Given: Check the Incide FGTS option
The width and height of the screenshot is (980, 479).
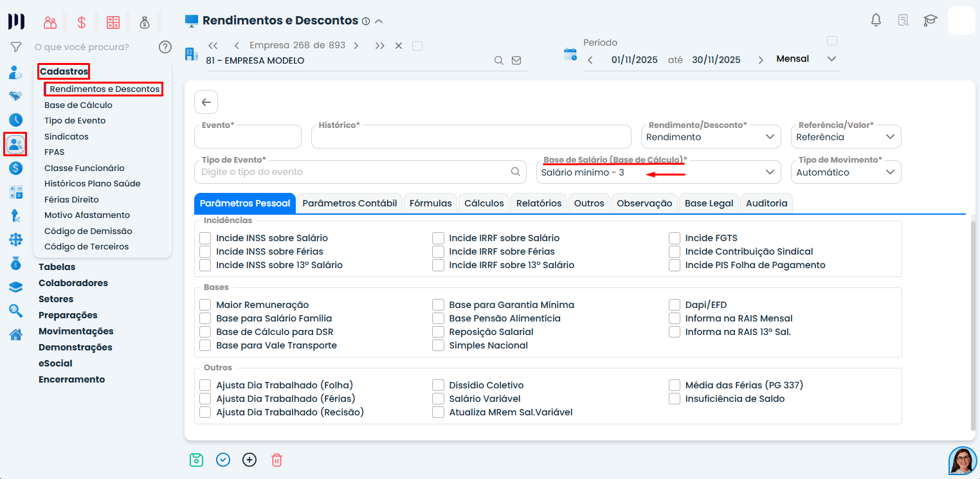Looking at the screenshot, I should [675, 238].
